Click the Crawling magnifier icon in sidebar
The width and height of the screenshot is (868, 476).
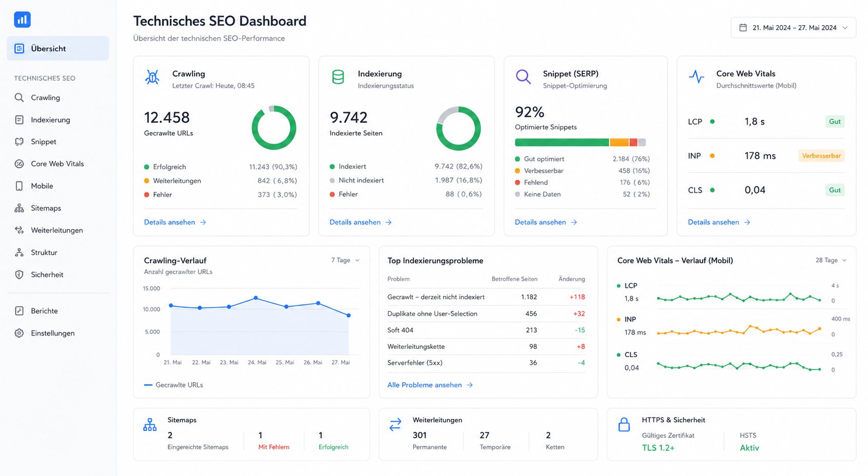click(x=19, y=97)
